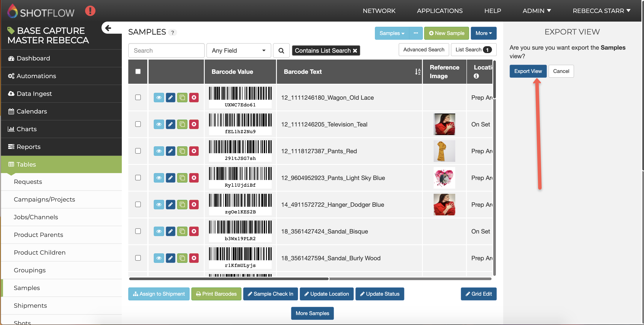Toggle the select-all header checkbox
The image size is (644, 325).
click(138, 71)
